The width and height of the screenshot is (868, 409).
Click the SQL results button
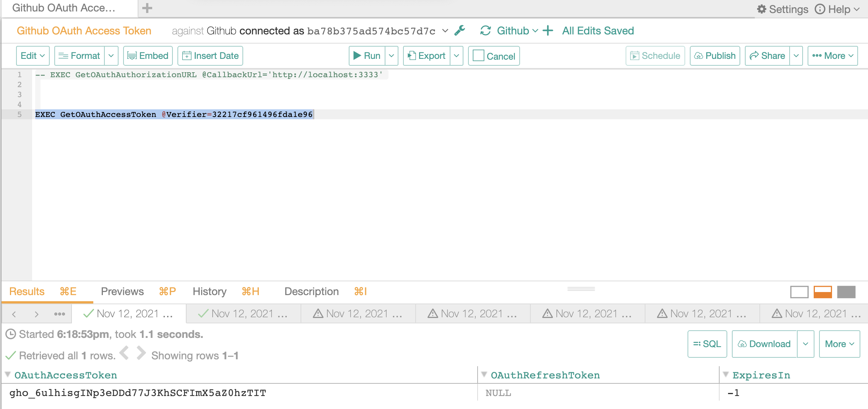coord(707,344)
